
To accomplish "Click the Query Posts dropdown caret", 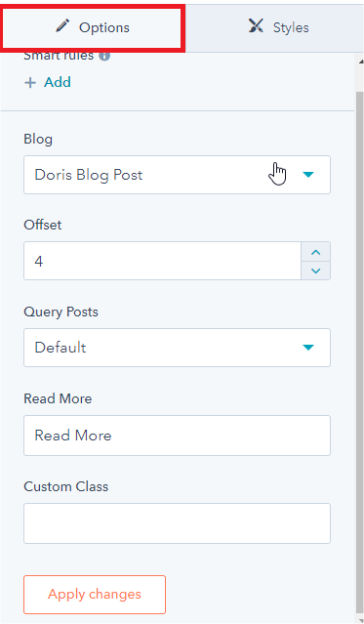I will pos(308,348).
